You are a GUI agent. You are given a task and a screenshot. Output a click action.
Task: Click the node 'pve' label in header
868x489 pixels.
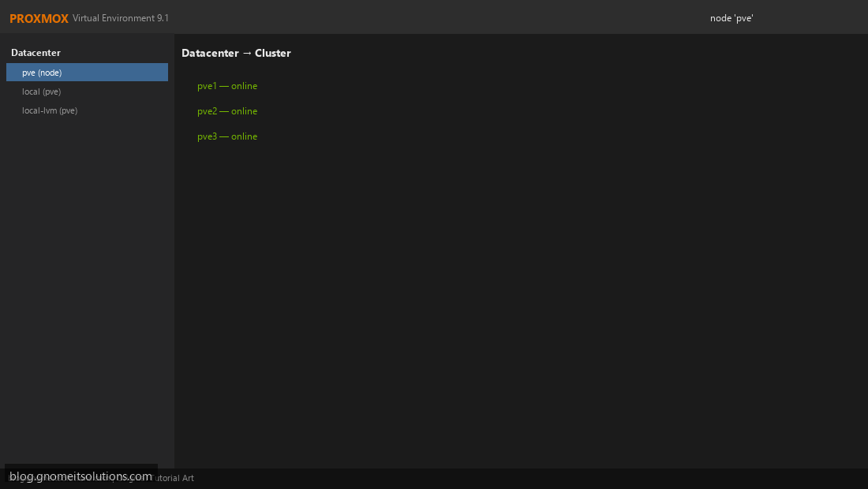(731, 18)
